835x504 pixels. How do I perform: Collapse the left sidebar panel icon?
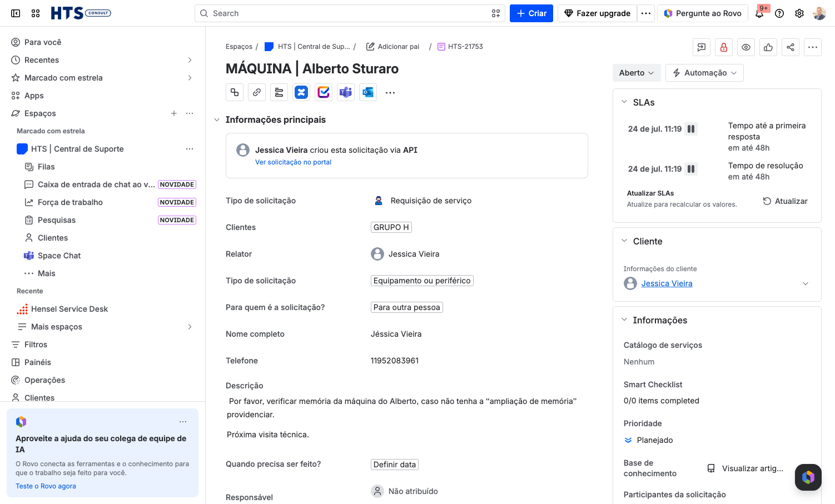tap(16, 13)
